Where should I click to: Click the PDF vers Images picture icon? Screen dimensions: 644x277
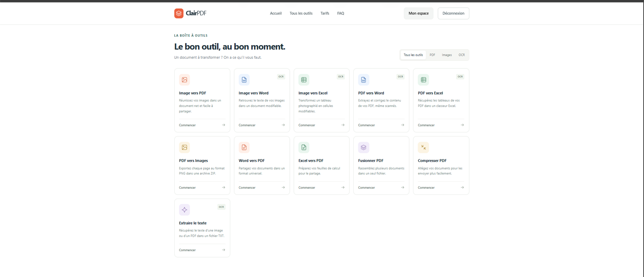pyautogui.click(x=184, y=147)
